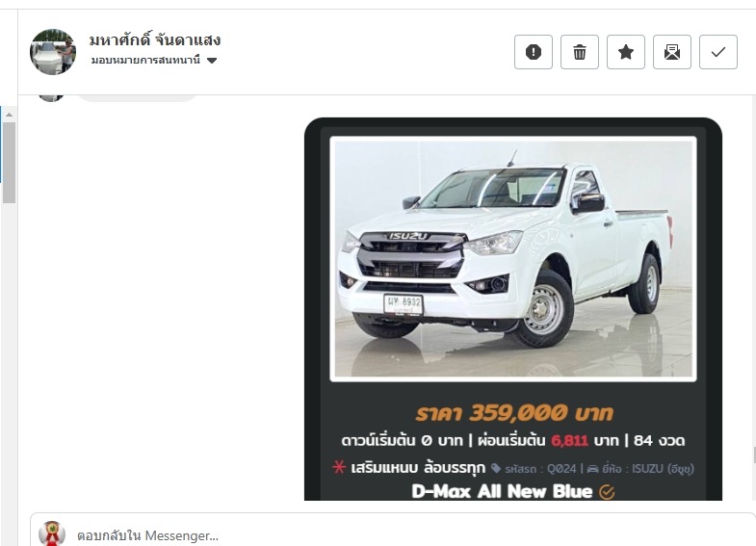The image size is (756, 546).
Task: Click the ยี่ห้อ ISUZU brand label
Action: pyautogui.click(x=640, y=468)
